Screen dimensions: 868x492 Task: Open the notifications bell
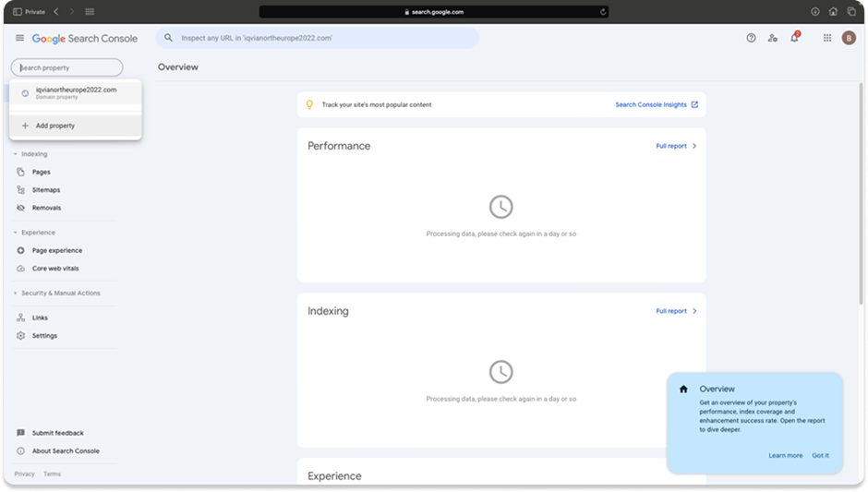click(x=794, y=38)
